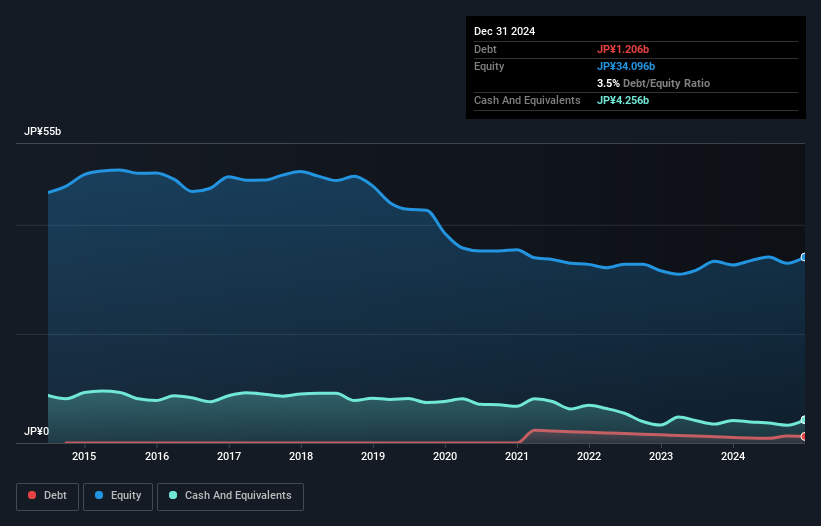Image resolution: width=821 pixels, height=526 pixels.
Task: Click the Debt label in tooltip
Action: (x=485, y=49)
